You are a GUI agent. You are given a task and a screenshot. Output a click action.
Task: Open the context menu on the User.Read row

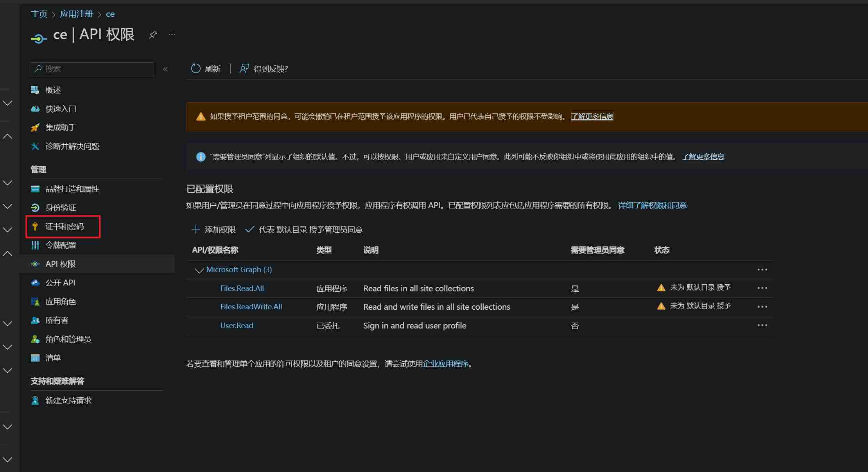[762, 325]
